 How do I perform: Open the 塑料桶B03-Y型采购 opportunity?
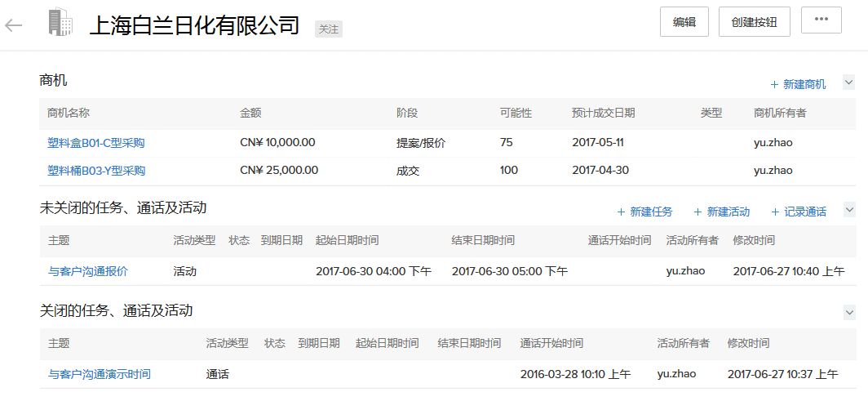point(96,171)
